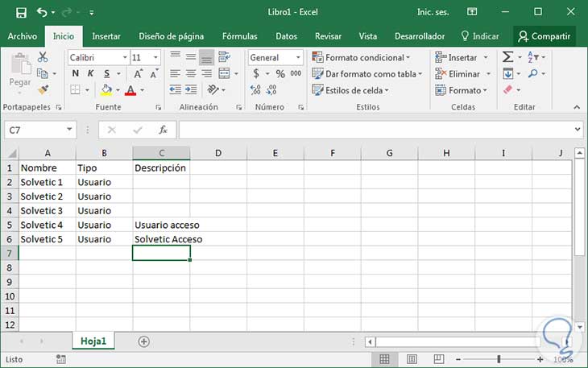Viewport: 588px width, 368px height.
Task: Paste with the Pegar button
Action: pos(20,73)
